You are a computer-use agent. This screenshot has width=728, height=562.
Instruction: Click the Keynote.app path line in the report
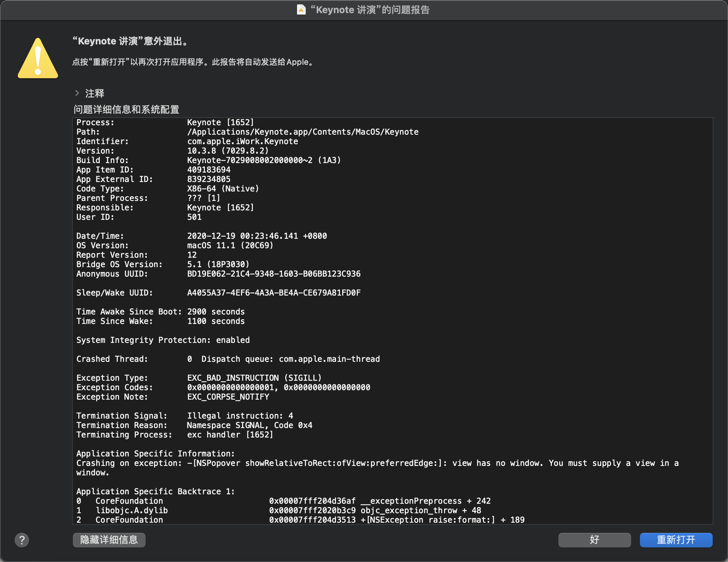coord(302,132)
